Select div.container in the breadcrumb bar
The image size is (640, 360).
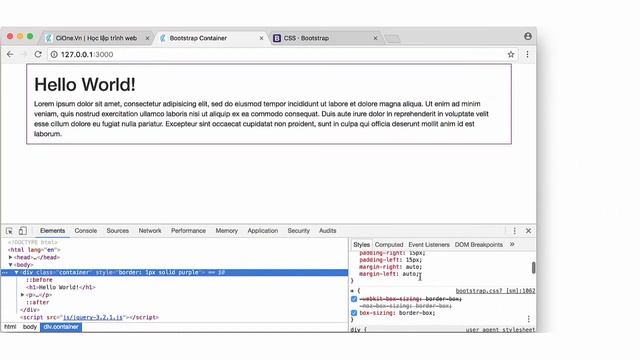tap(61, 327)
